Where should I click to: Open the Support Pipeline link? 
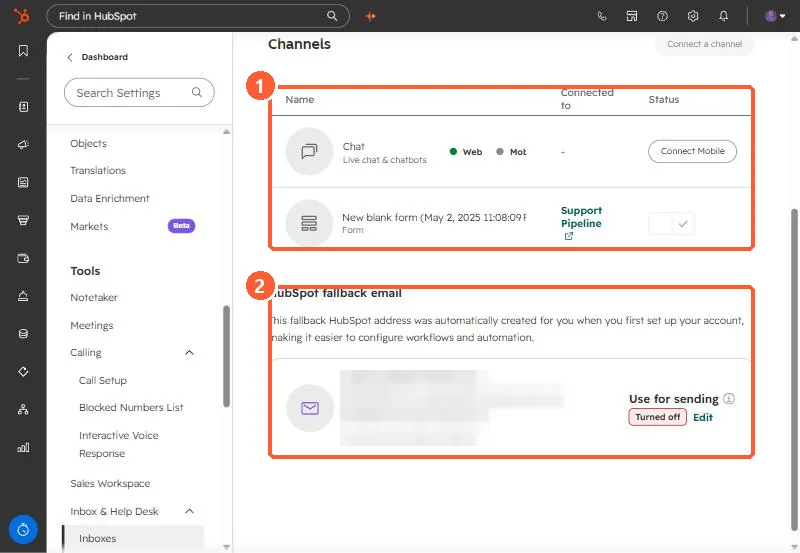(x=581, y=217)
